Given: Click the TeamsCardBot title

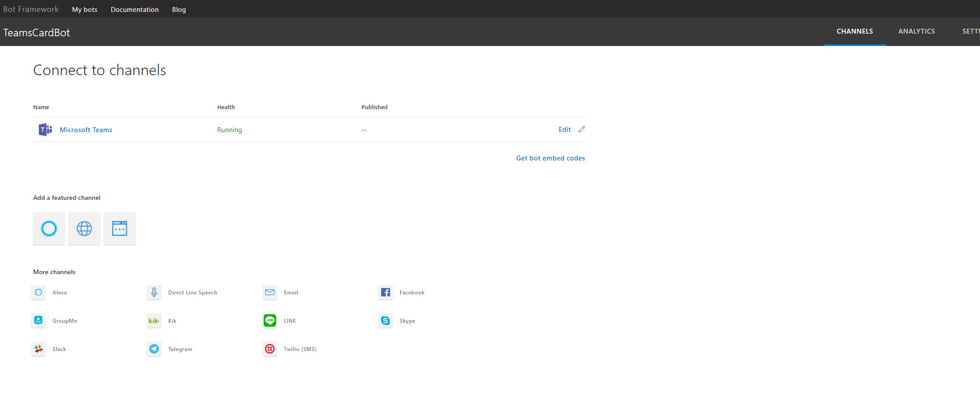Looking at the screenshot, I should tap(37, 32).
